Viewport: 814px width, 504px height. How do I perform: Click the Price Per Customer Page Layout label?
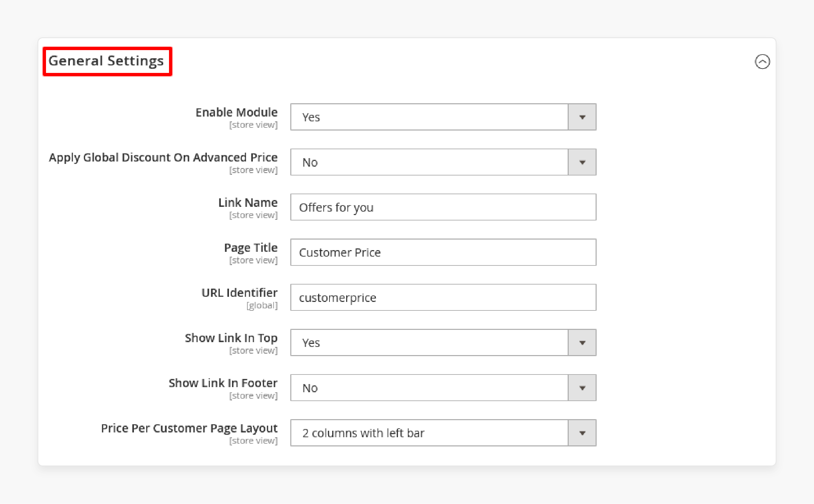[189, 428]
